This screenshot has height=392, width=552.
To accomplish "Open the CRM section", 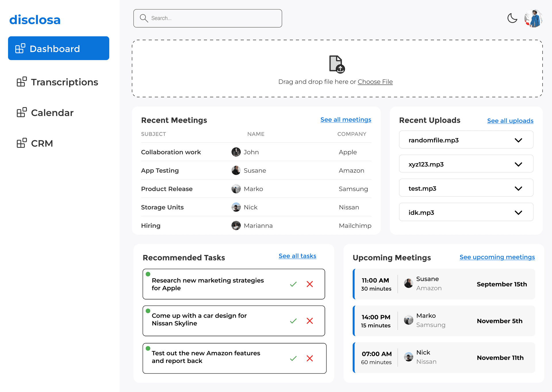I will [43, 143].
